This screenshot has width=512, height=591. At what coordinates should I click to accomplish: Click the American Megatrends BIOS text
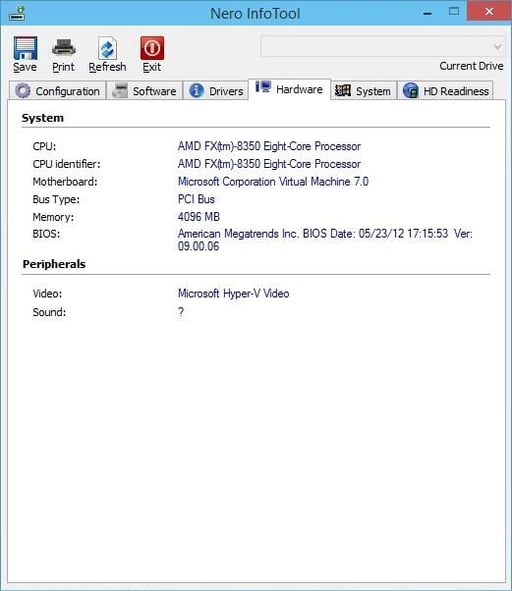(x=325, y=240)
